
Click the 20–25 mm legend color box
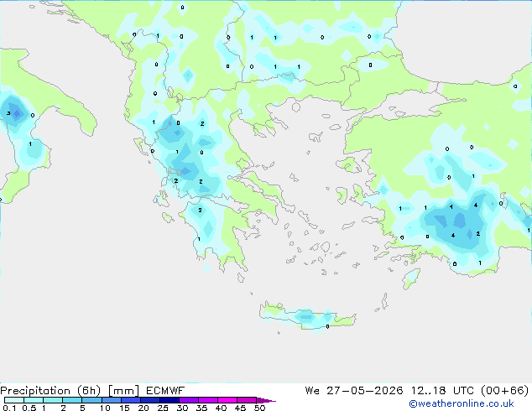(149, 400)
